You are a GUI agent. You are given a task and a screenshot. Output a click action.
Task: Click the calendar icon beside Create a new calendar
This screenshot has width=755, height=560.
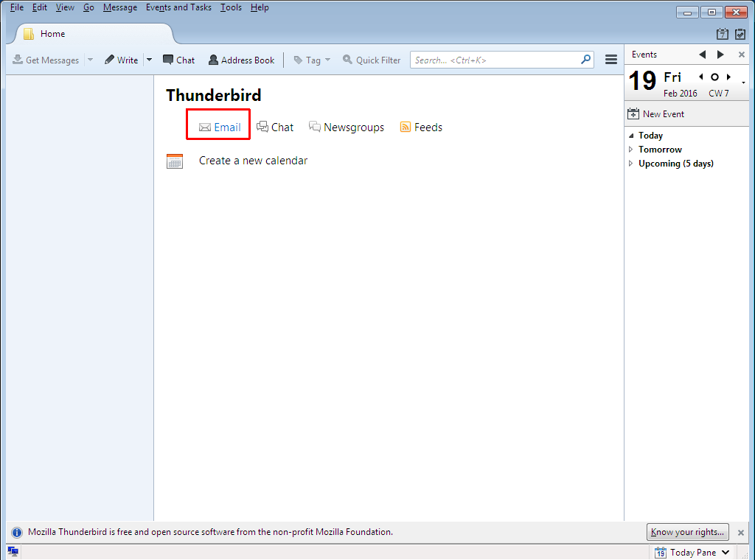(175, 161)
